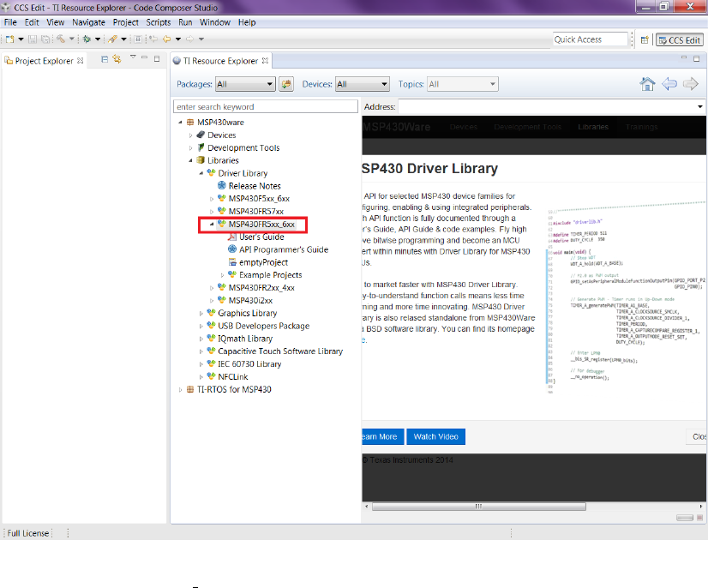Open Project Explorer view menu triangle
708x588 pixels.
pyautogui.click(x=133, y=57)
